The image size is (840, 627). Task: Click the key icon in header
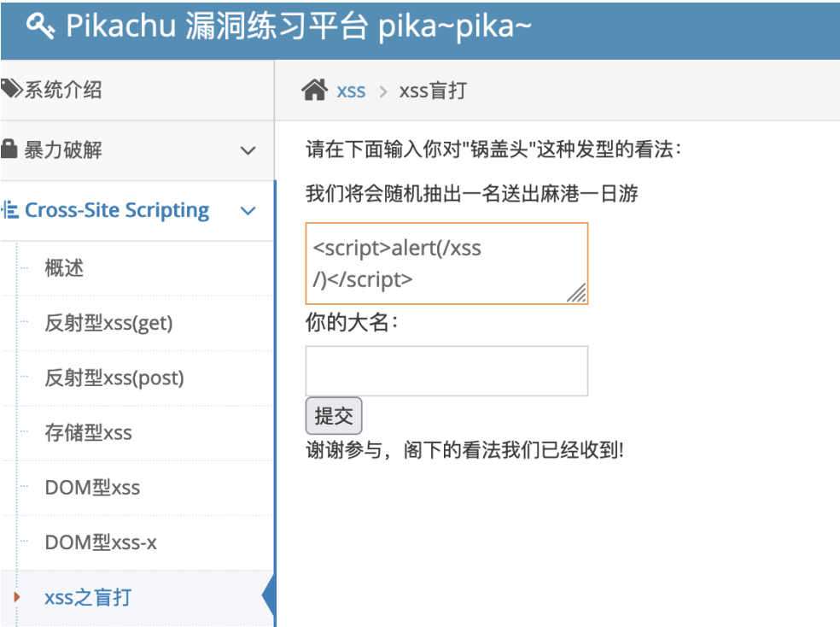click(40, 26)
